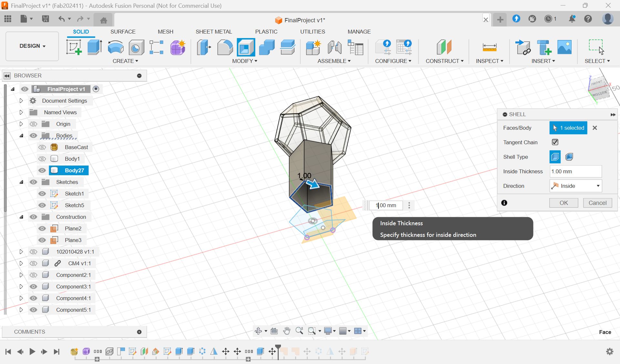Image resolution: width=620 pixels, height=364 pixels.
Task: Select the Shell Type rounded offset option
Action: tap(569, 157)
